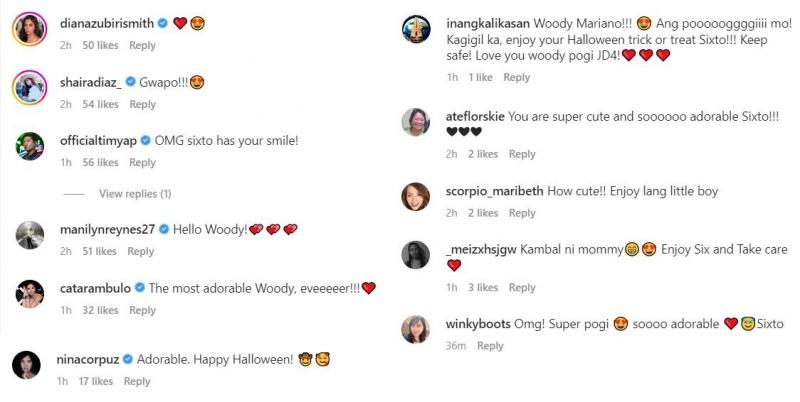Reply to ninacorpuz's Happy Halloween comment
The width and height of the screenshot is (800, 402).
coord(137,381)
